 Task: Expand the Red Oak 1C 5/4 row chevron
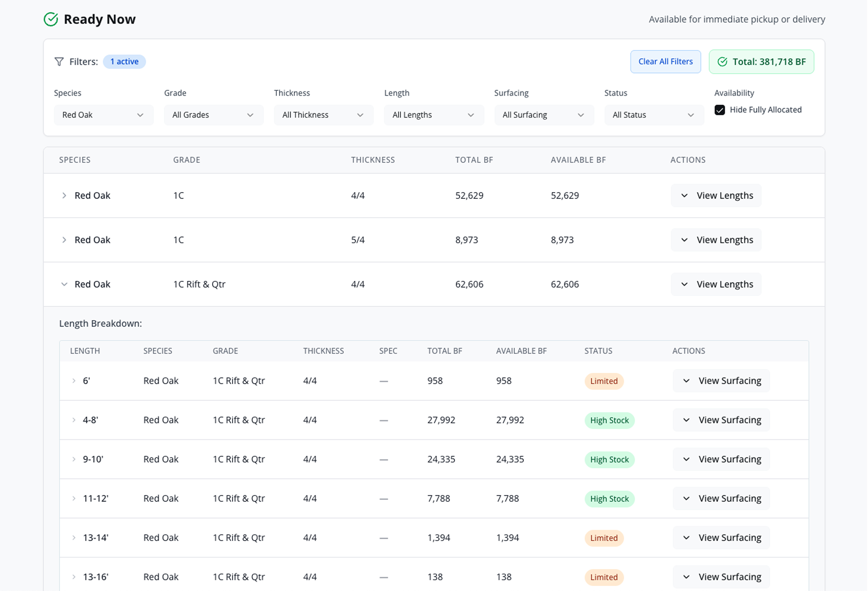(64, 240)
